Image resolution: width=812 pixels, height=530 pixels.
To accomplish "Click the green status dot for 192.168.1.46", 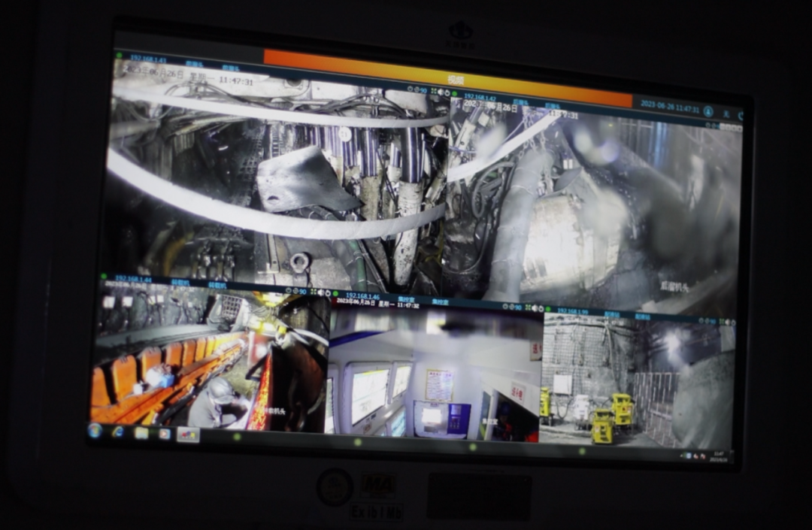I will click(x=336, y=295).
